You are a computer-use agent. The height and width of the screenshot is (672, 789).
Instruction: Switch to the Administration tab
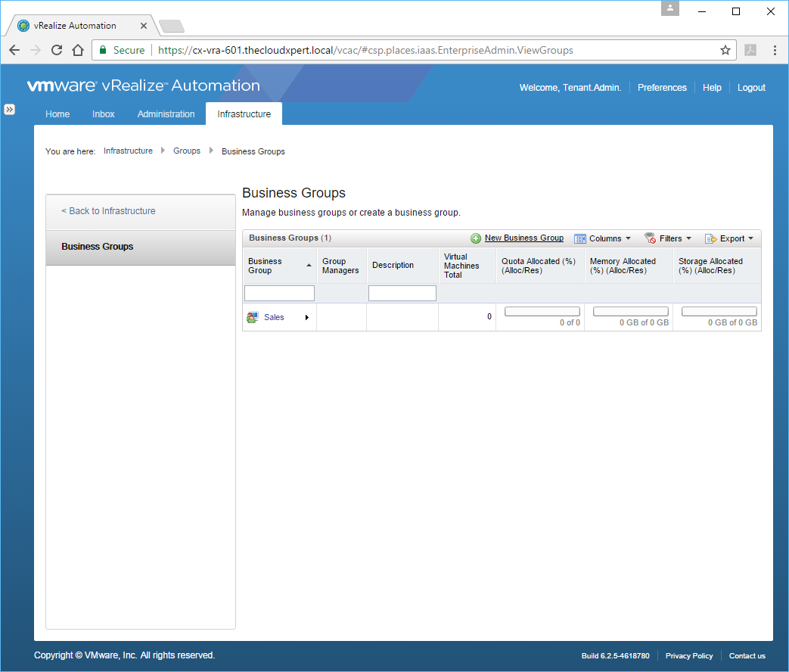[166, 114]
